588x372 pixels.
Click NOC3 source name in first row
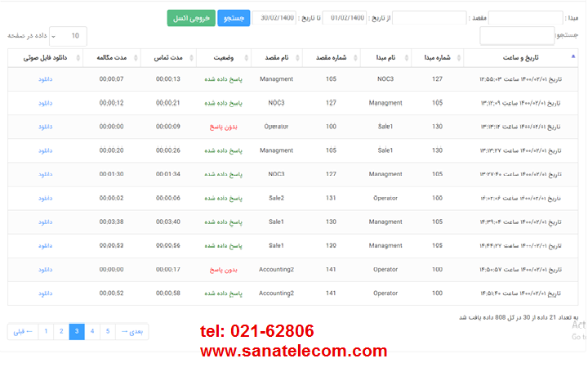click(385, 79)
